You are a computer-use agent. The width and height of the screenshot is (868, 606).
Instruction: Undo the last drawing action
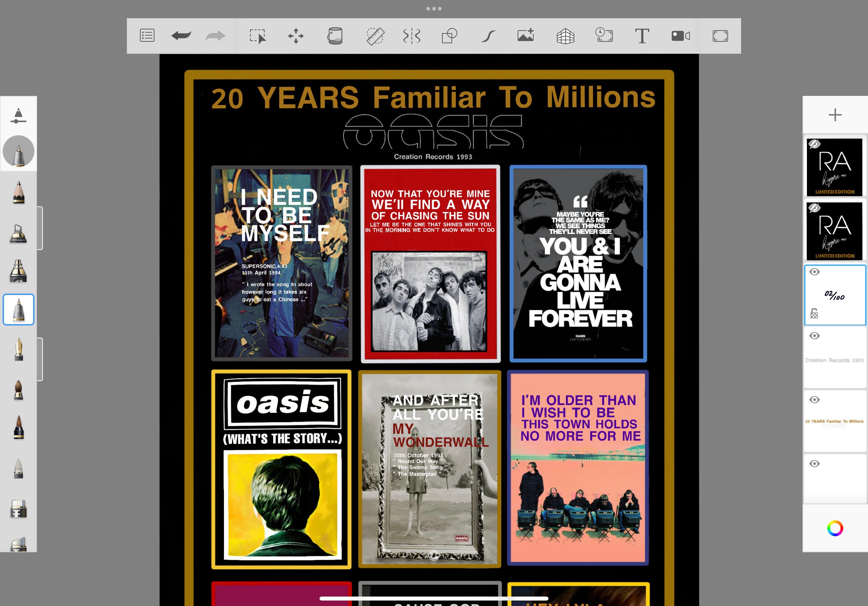(x=181, y=36)
